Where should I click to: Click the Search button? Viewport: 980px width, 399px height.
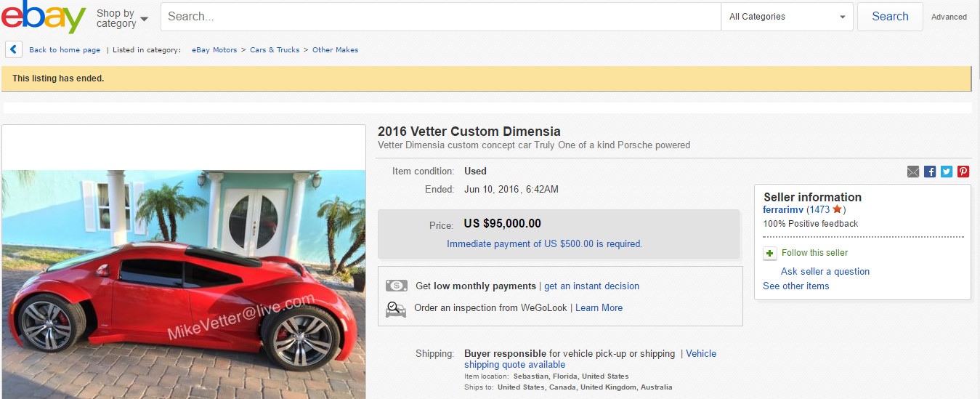890,17
